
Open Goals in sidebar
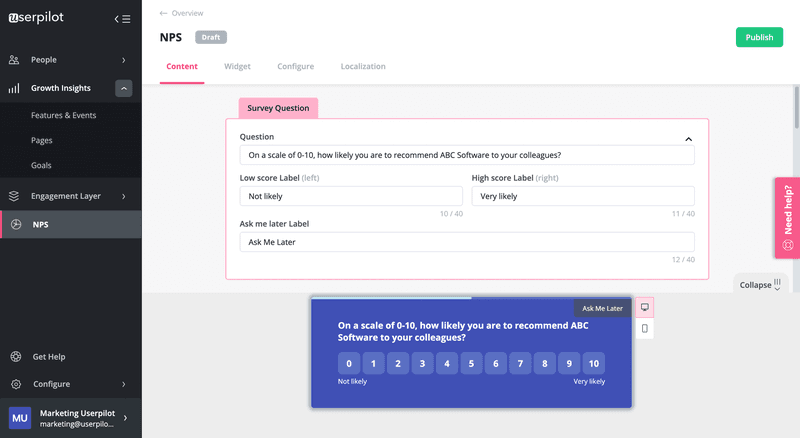[x=41, y=165]
